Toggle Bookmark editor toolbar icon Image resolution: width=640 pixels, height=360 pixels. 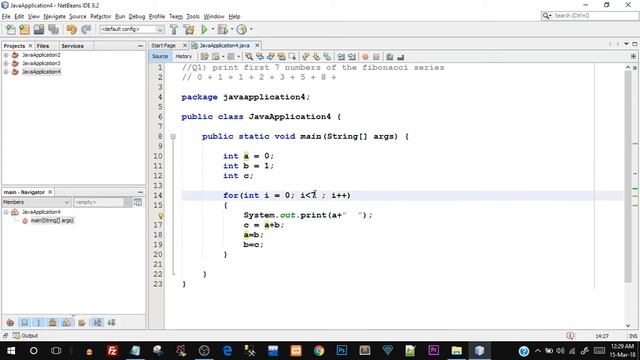pos(327,57)
